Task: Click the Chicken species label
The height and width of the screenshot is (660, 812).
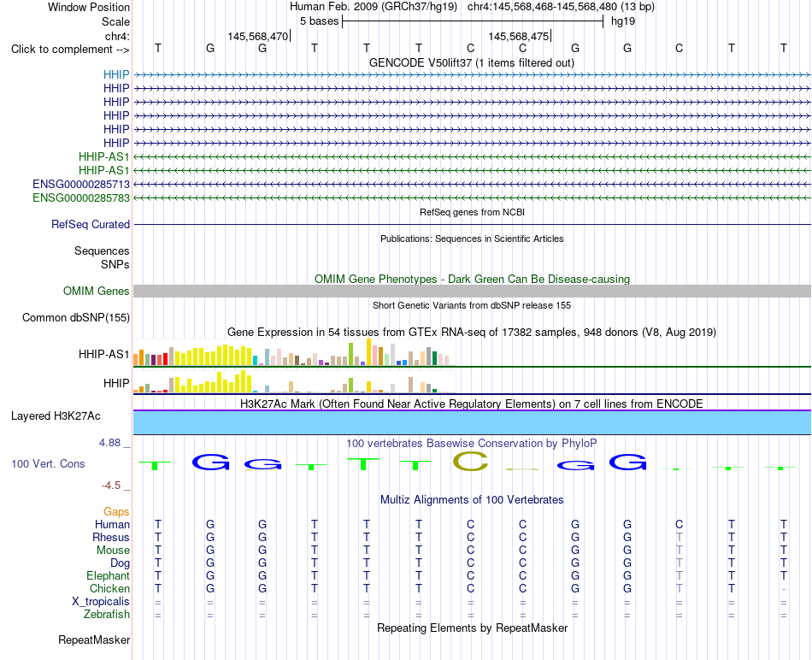Action: [x=109, y=588]
